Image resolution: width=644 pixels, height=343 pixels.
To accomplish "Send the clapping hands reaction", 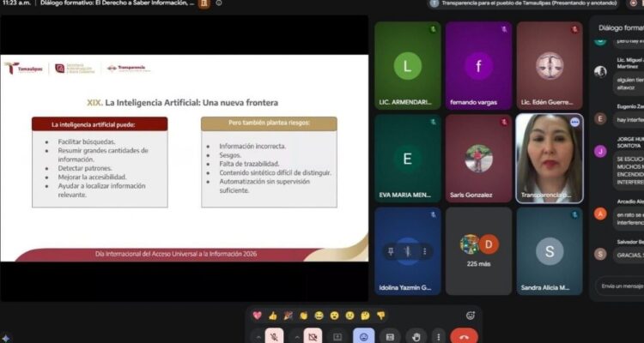I will click(303, 316).
